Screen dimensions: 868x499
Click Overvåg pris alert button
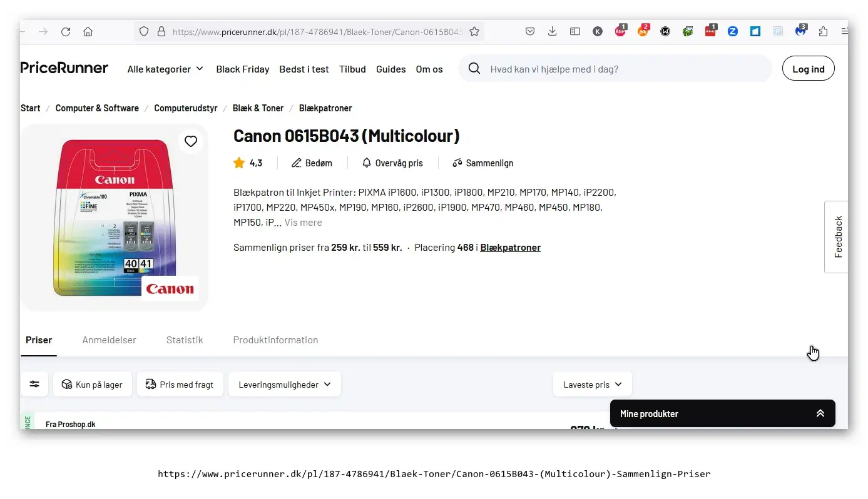point(392,163)
